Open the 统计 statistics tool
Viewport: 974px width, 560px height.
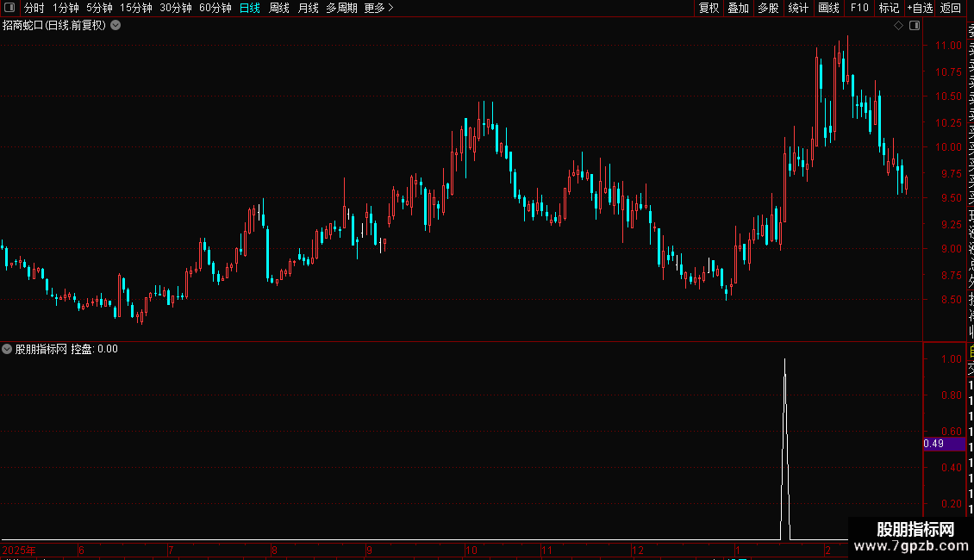pos(798,8)
